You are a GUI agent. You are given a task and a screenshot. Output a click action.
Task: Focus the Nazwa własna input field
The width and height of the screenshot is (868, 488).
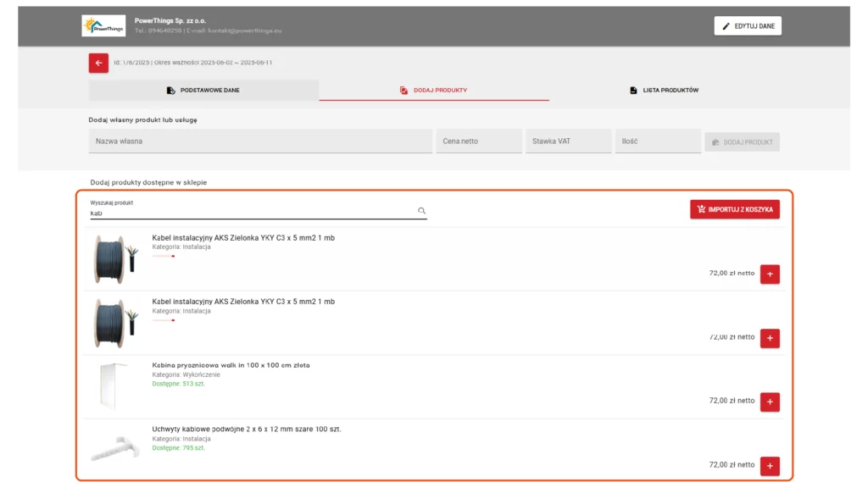[x=260, y=141]
